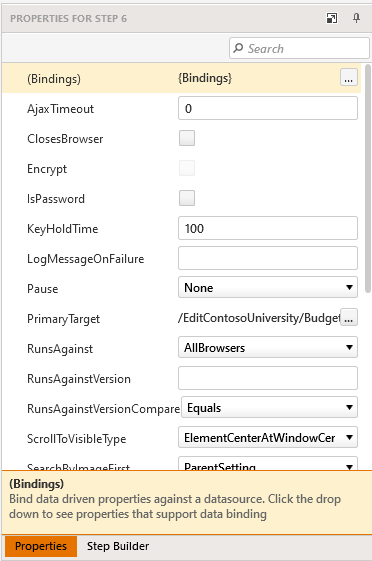Expand the ScrollToVisibleType dropdown
Image resolution: width=372 pixels, height=561 pixels.
tap(268, 438)
